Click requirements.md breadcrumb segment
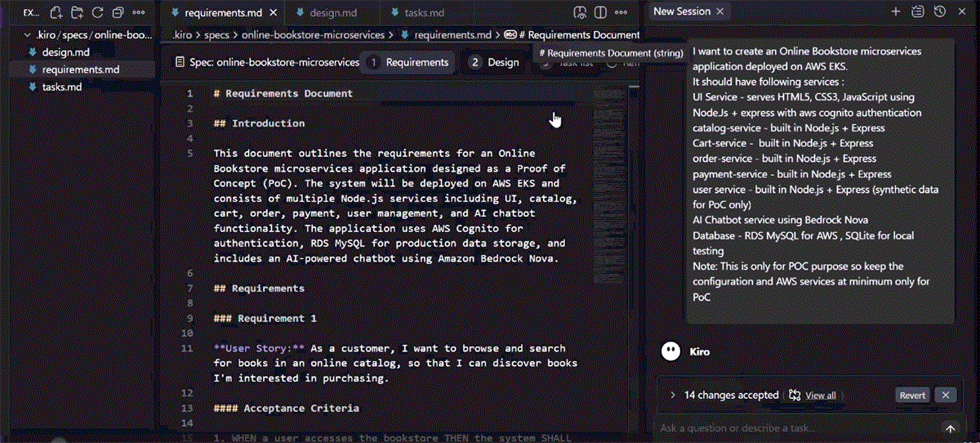980x443 pixels. 452,35
